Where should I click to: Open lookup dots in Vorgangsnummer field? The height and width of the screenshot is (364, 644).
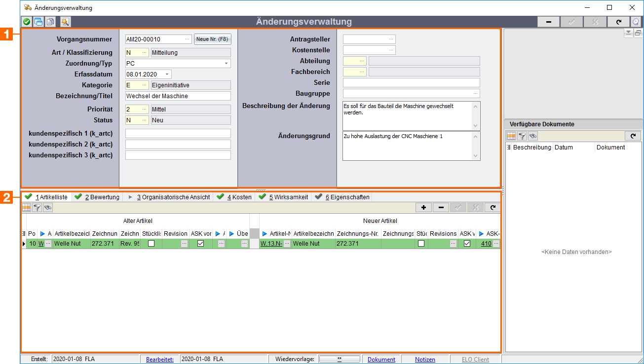[187, 39]
